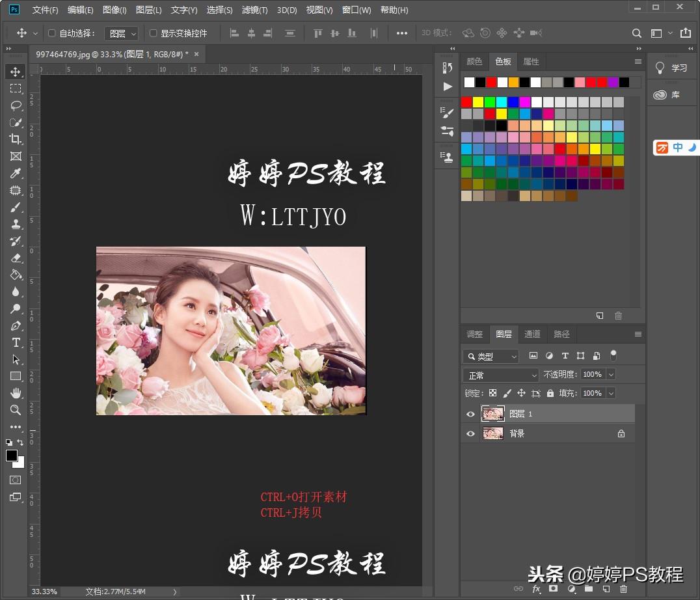Image resolution: width=700 pixels, height=600 pixels.
Task: Click the zoom percentage field 33.33%
Action: (x=44, y=592)
